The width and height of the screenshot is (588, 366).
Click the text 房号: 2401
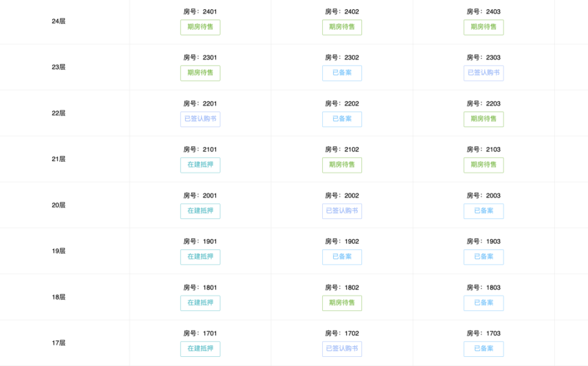[x=200, y=12]
